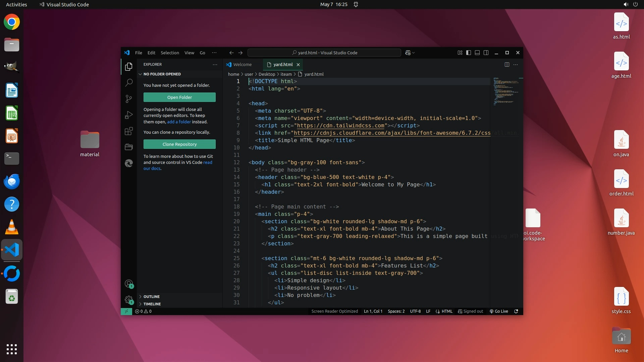This screenshot has height=362, width=644.
Task: Expand the Outline section
Action: pyautogui.click(x=152, y=297)
